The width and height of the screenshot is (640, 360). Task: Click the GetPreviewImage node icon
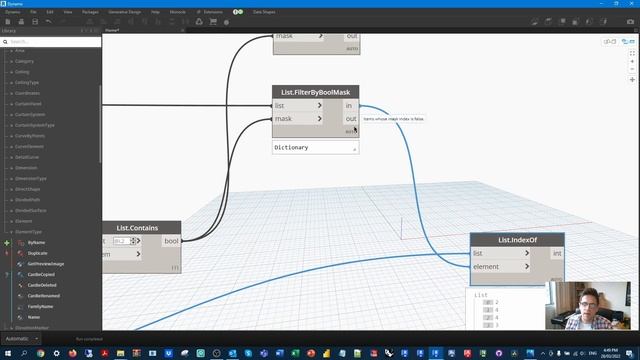(20, 264)
